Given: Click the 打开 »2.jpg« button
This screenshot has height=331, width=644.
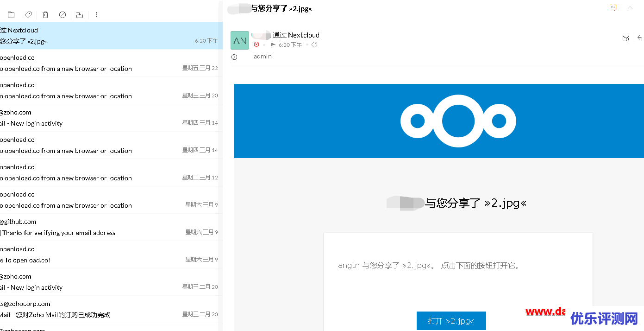Looking at the screenshot, I should tap(451, 320).
